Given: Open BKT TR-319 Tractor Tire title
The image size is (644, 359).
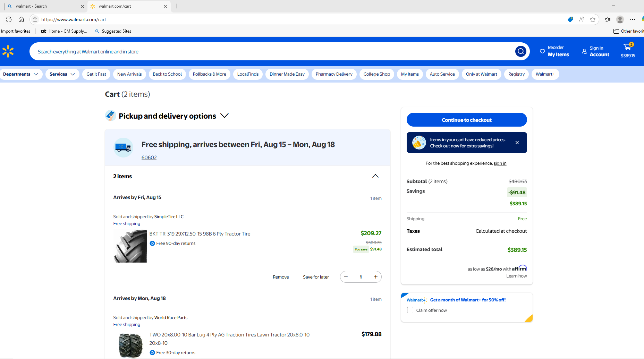Looking at the screenshot, I should point(200,234).
